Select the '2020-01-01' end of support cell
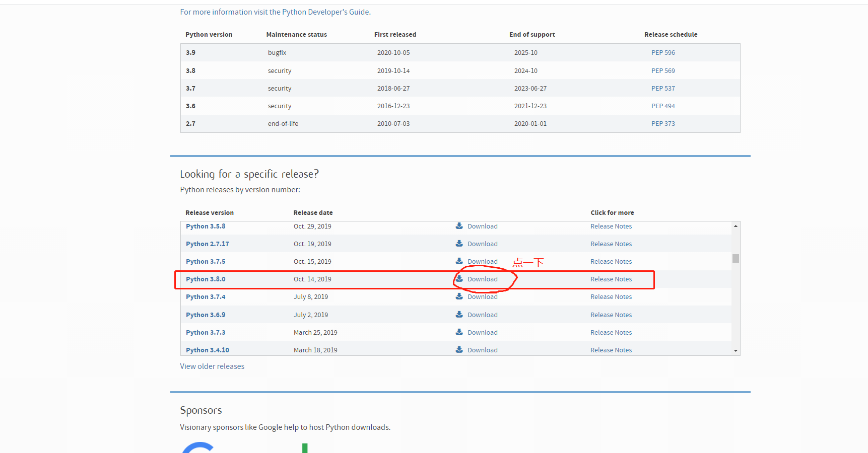The image size is (868, 453). click(530, 123)
